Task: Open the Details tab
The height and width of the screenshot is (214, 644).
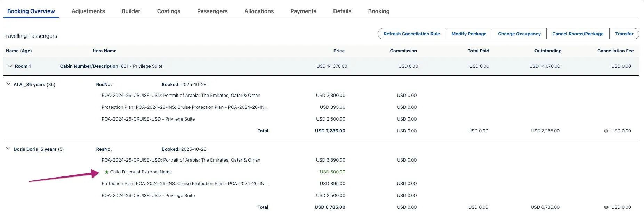Action: 342,11
